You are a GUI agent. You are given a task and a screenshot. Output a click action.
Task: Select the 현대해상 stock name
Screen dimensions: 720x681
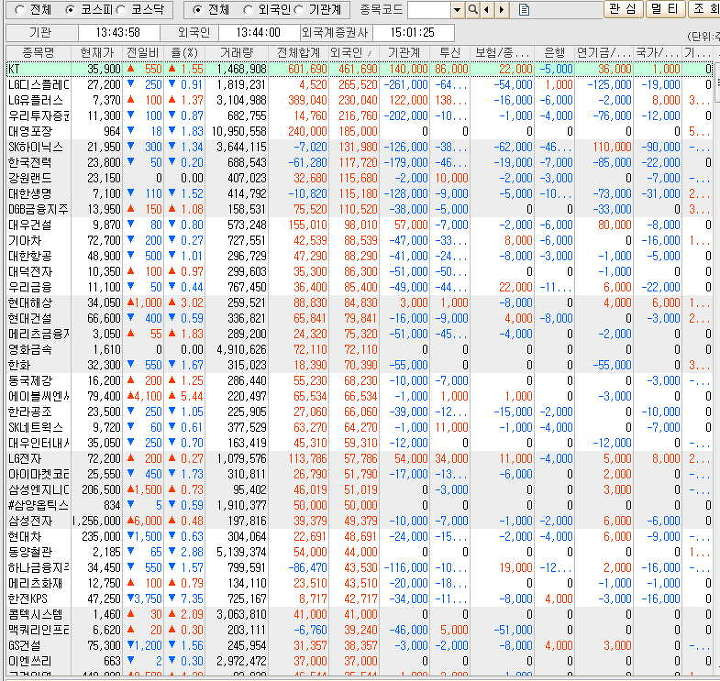(x=30, y=303)
